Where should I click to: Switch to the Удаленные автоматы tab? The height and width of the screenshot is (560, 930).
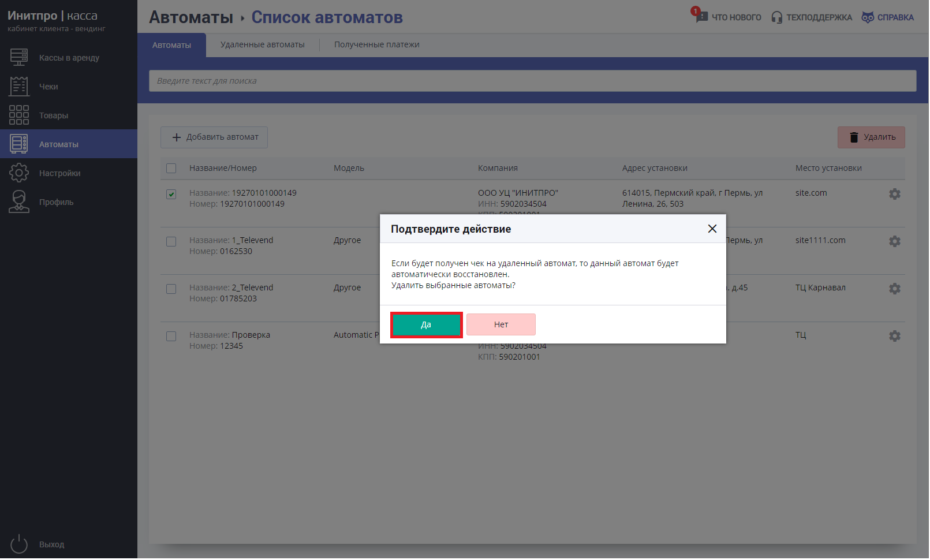262,44
